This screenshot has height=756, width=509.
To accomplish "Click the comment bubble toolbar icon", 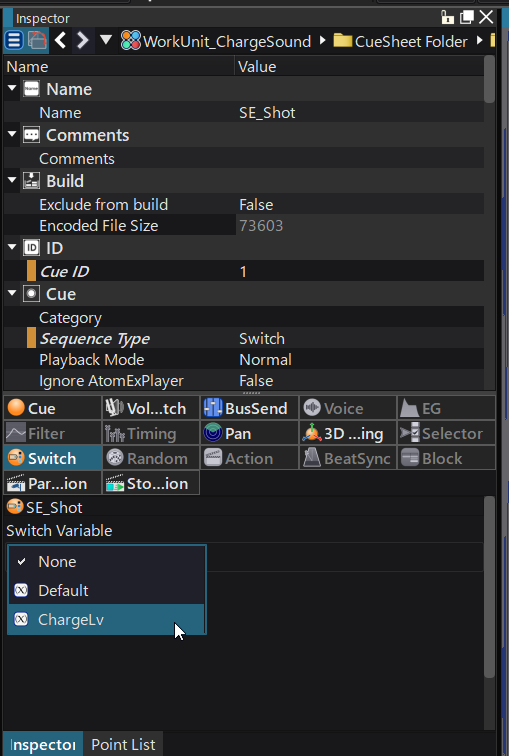I will [37, 40].
